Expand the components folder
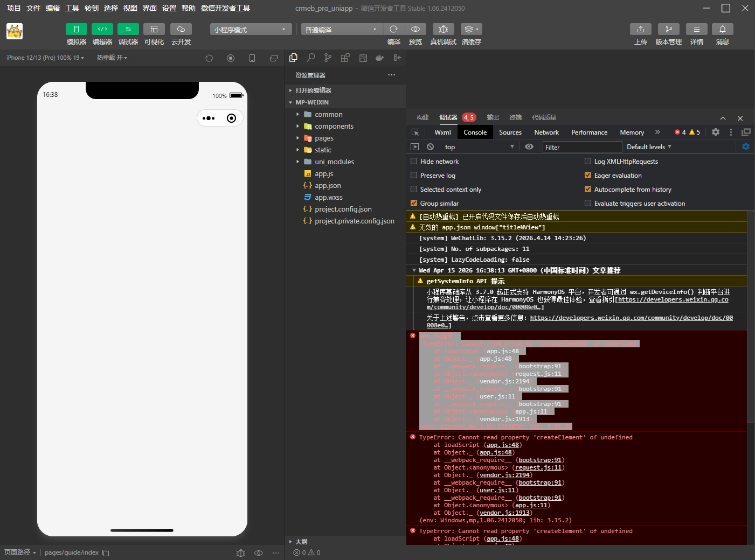The height and width of the screenshot is (560, 755). click(334, 127)
